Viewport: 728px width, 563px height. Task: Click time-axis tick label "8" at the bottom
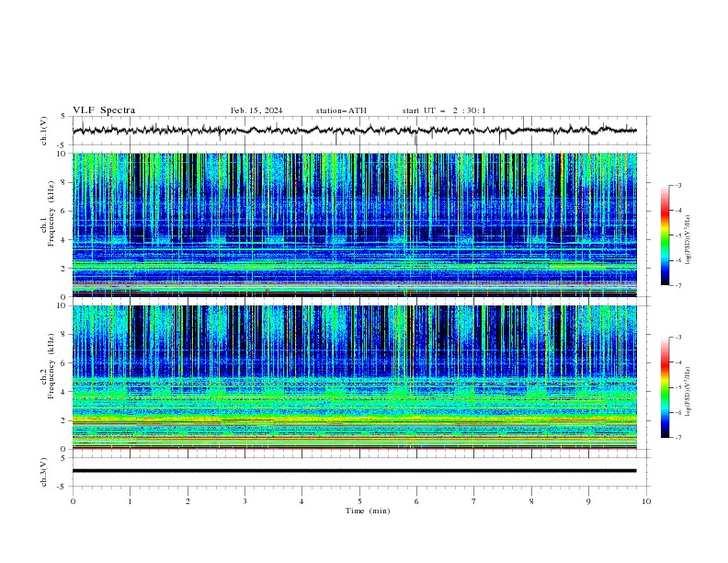click(x=531, y=501)
